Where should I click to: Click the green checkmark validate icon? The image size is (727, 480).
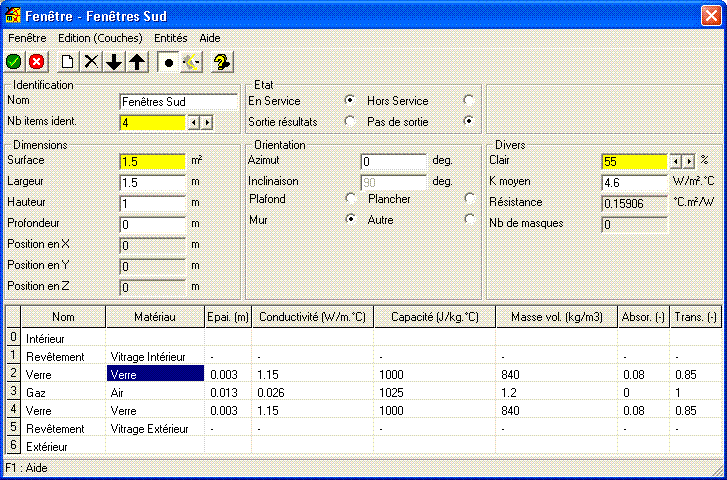coord(14,62)
